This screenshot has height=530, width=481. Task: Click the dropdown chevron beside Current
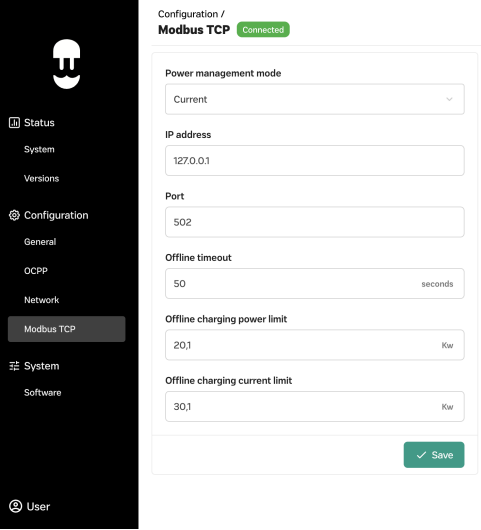449,99
